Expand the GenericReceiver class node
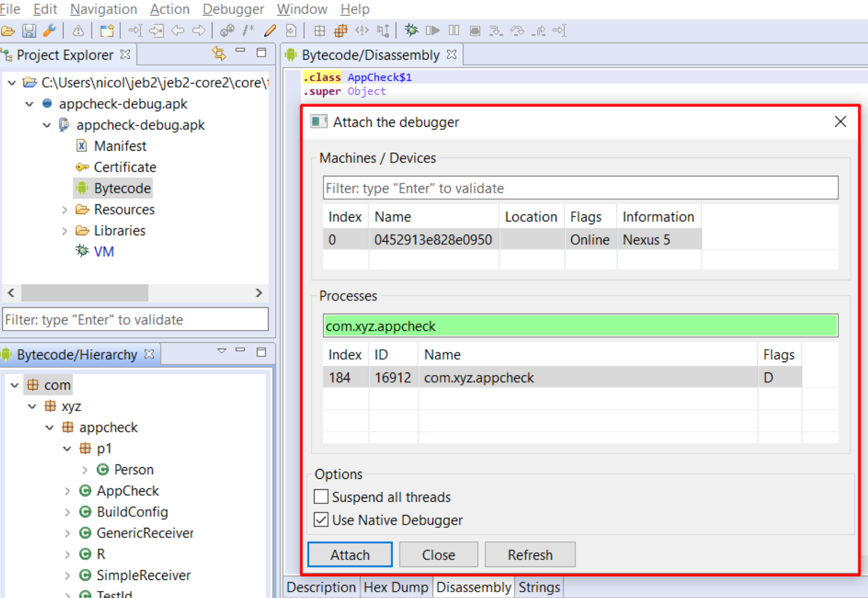Image resolution: width=868 pixels, height=598 pixels. pos(68,533)
